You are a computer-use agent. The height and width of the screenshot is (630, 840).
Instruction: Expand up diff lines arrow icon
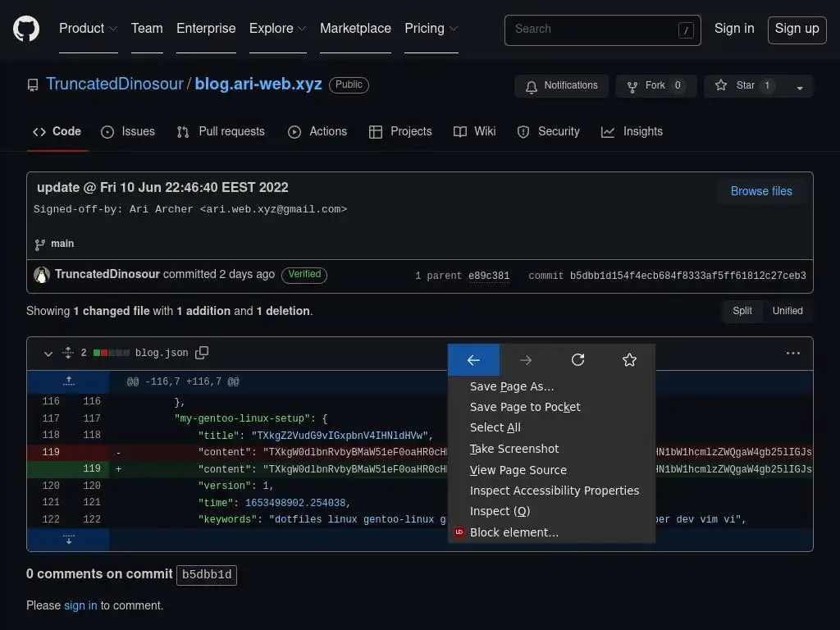[x=69, y=381]
